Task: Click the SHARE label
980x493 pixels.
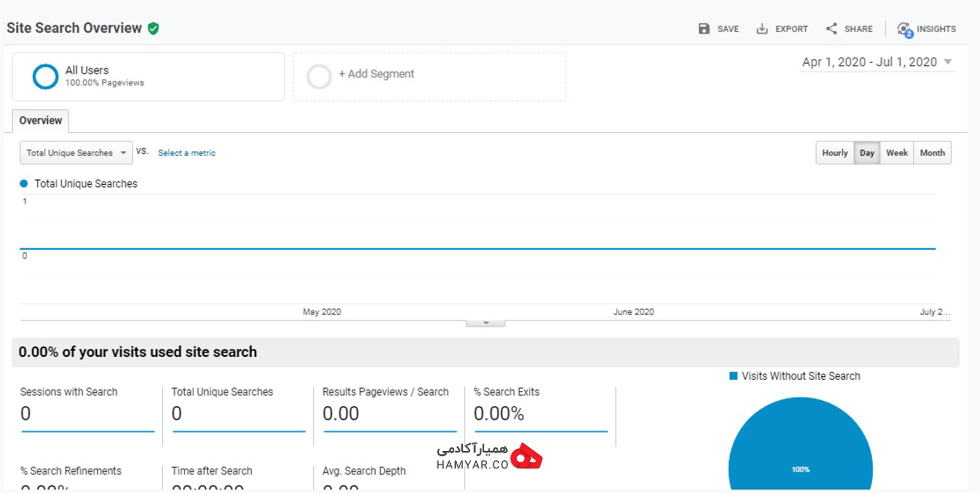Action: (x=859, y=29)
